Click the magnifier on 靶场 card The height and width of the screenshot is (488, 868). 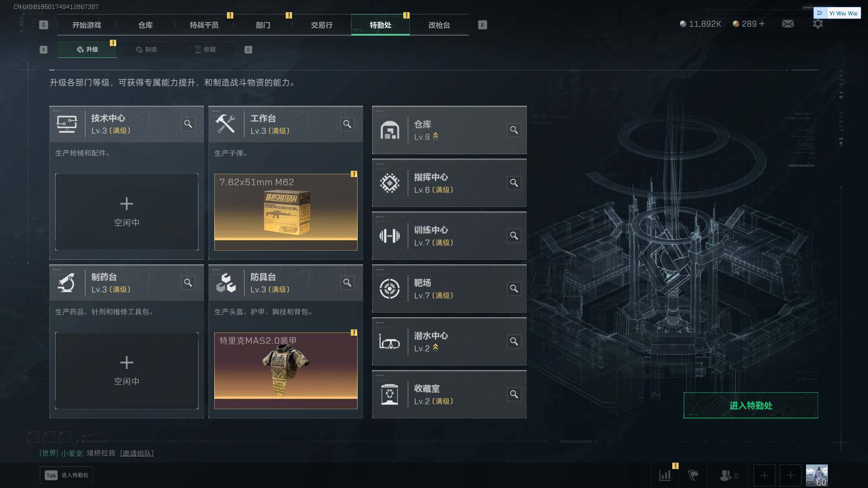pos(514,289)
